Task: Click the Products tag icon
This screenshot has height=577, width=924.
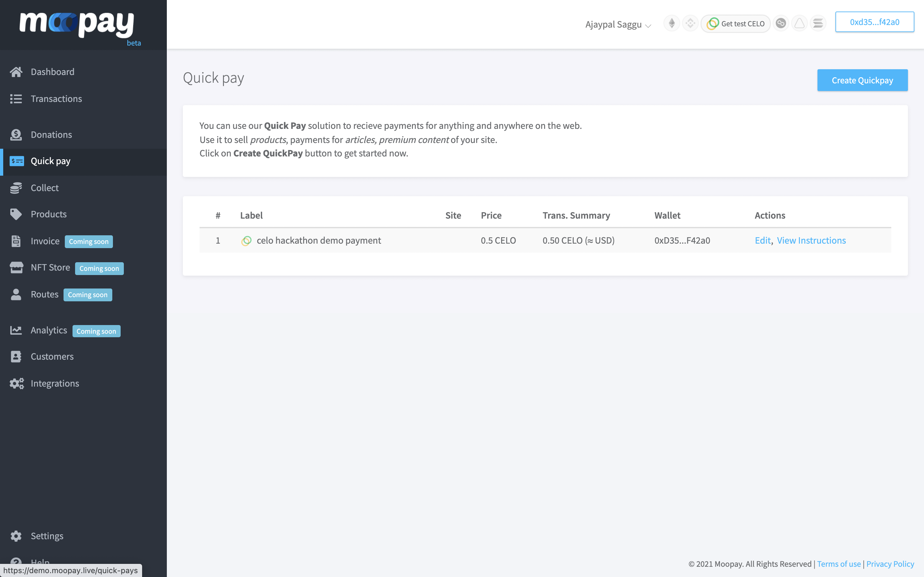Action: (16, 214)
